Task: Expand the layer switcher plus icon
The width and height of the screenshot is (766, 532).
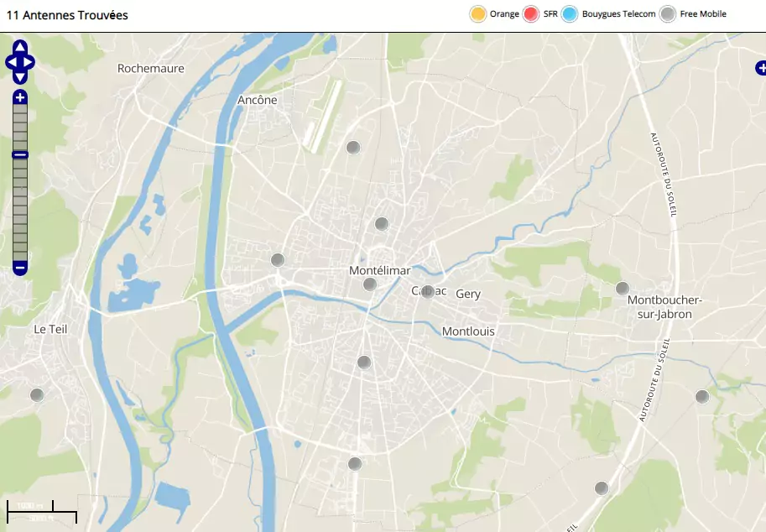Action: point(760,68)
